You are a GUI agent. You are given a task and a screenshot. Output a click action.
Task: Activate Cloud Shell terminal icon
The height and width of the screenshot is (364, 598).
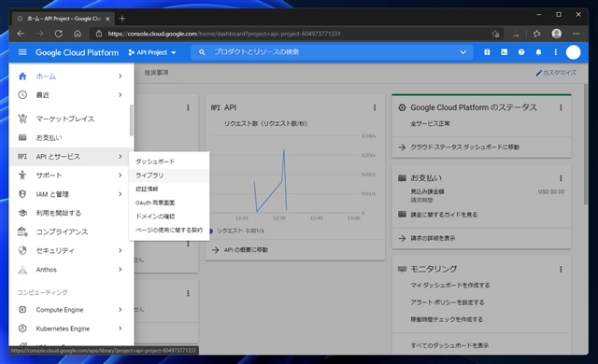click(505, 52)
